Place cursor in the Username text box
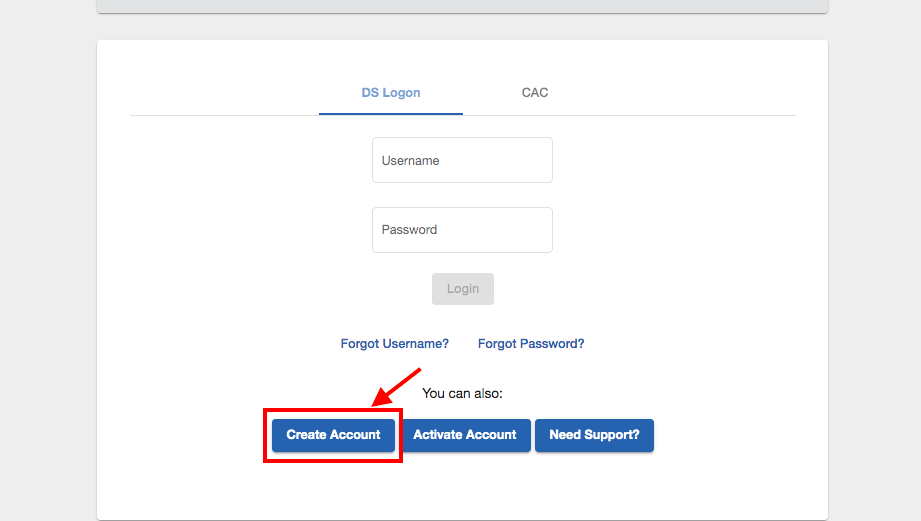Viewport: 921px width, 521px height. click(x=462, y=160)
